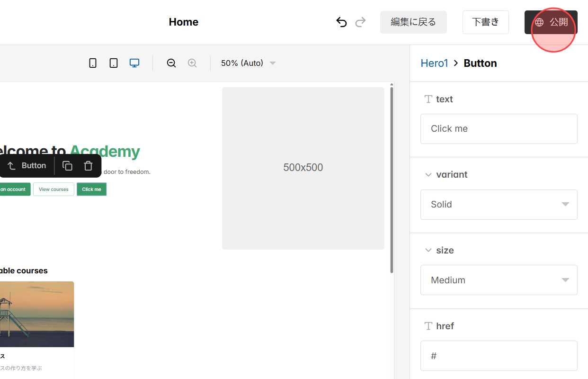
Task: Select parent element via Button toolbar arrow
Action: click(x=12, y=166)
